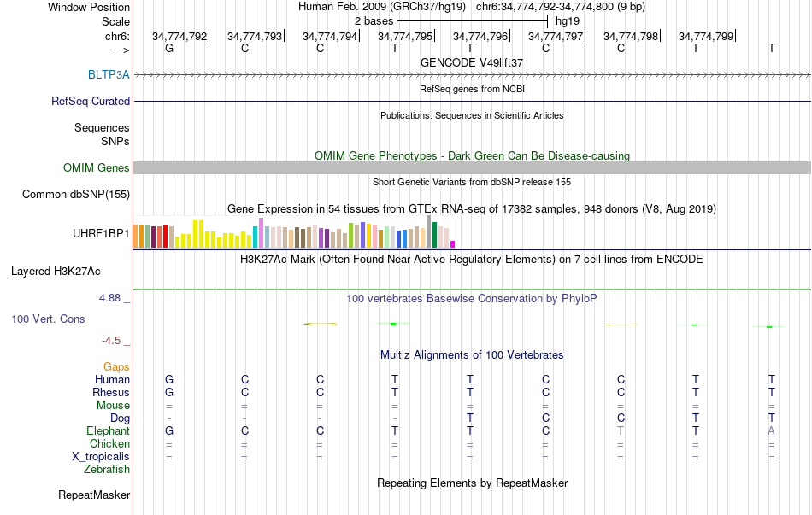The height and width of the screenshot is (515, 812).
Task: Click the light blue A base in Elephant row
Action: [771, 430]
